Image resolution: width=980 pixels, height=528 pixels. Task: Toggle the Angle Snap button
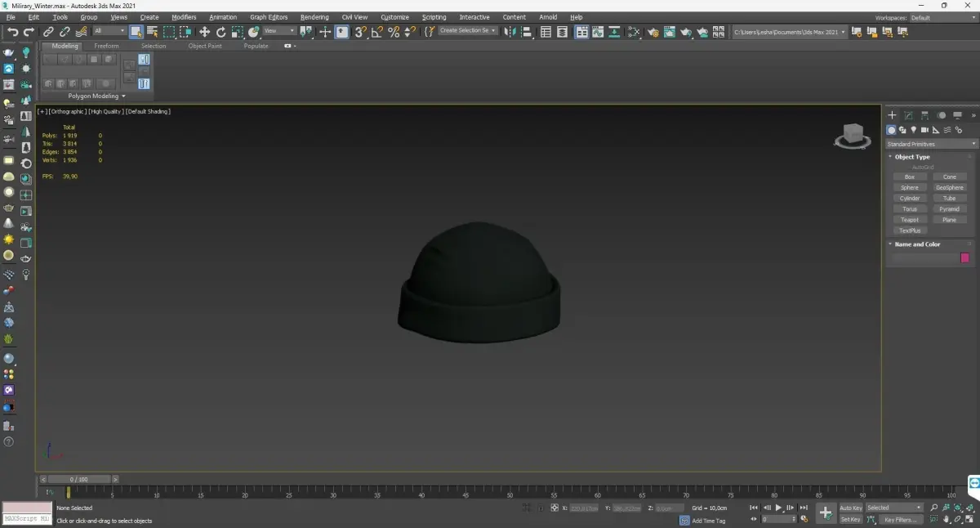pyautogui.click(x=377, y=32)
